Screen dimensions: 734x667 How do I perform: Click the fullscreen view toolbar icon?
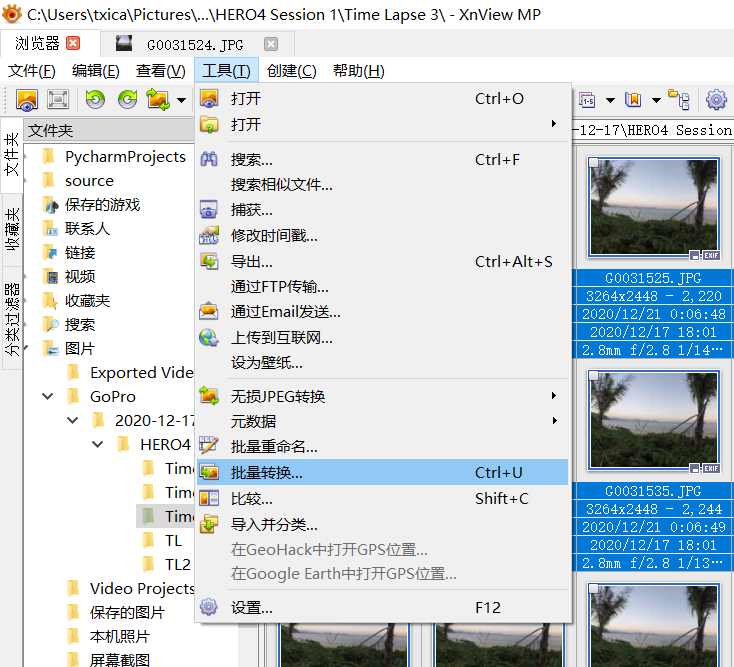point(58,99)
